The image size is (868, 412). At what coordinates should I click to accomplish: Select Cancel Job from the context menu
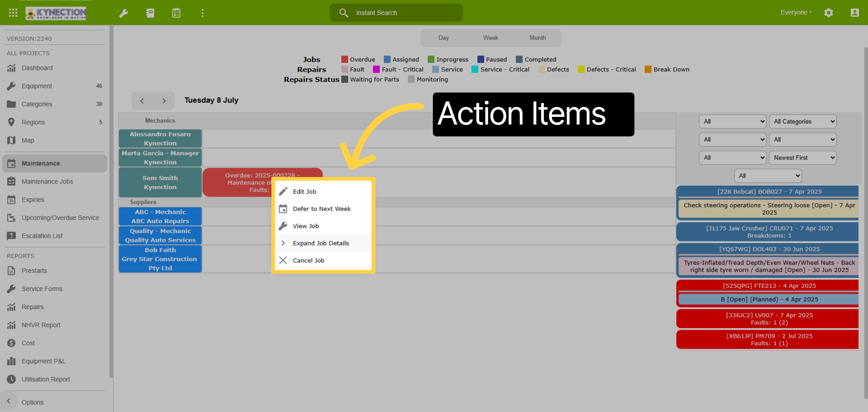(323, 260)
